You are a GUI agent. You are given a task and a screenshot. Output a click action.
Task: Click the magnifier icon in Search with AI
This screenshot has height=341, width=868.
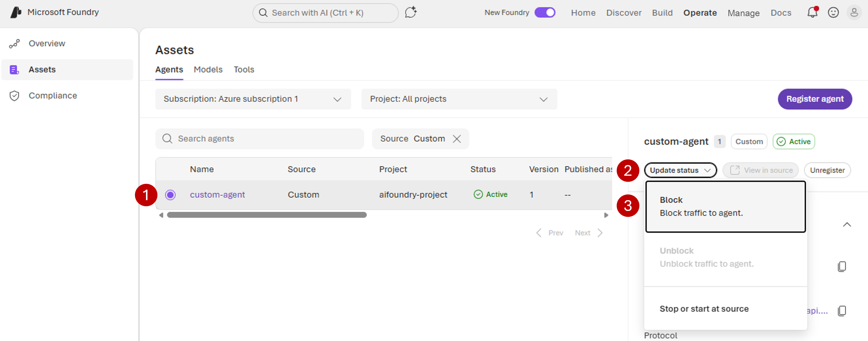pos(263,13)
